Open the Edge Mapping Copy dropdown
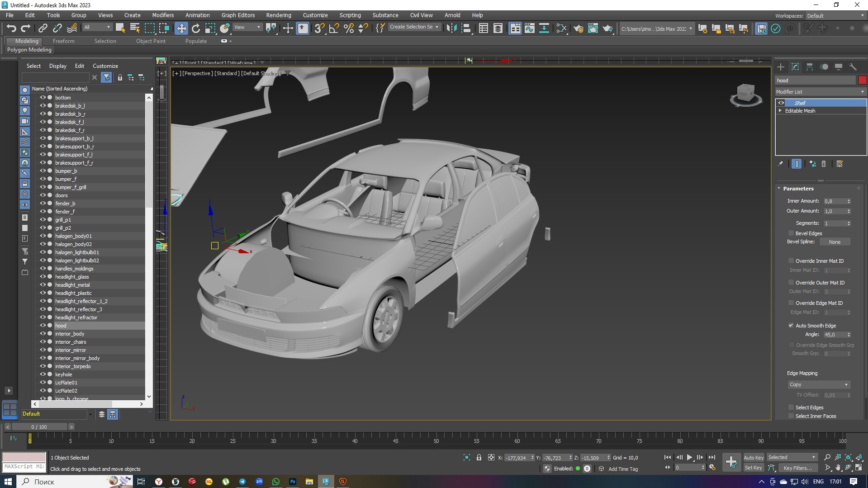 click(819, 385)
